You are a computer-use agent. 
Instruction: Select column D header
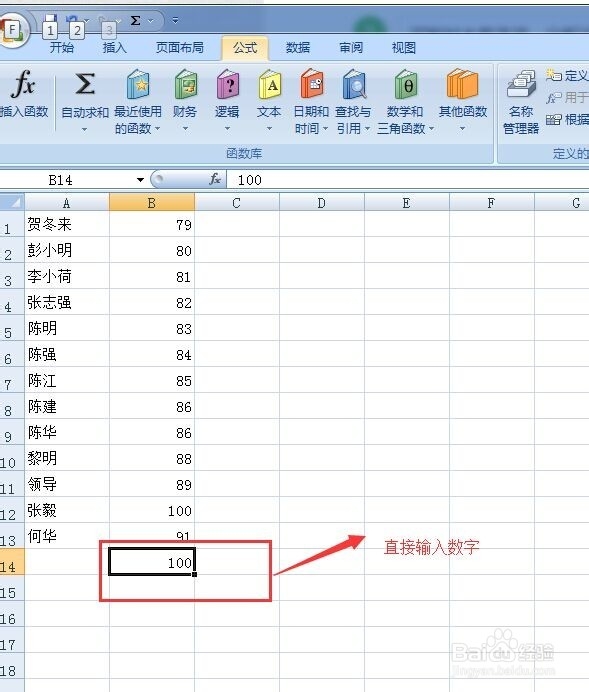[322, 203]
